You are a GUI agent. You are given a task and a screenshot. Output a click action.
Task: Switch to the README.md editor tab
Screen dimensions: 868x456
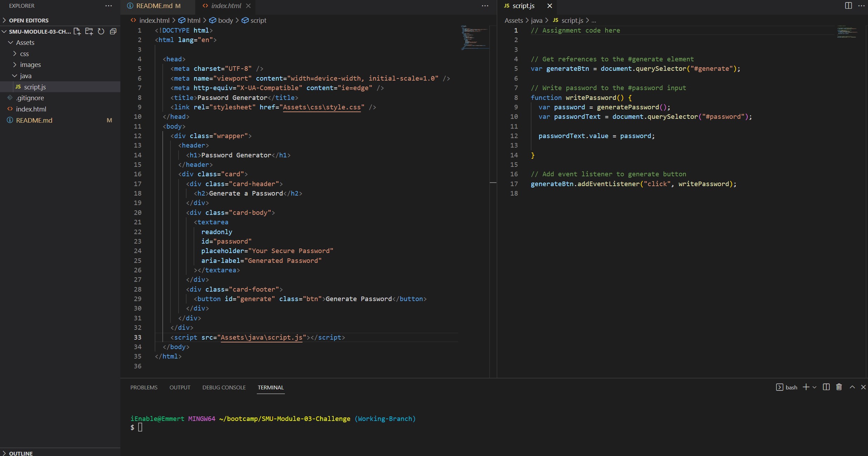[154, 6]
